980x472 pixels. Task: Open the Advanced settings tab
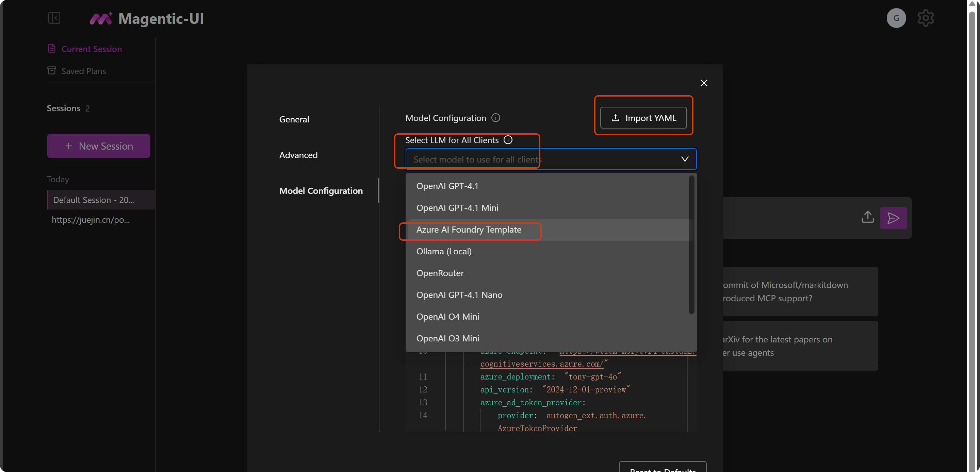click(298, 155)
